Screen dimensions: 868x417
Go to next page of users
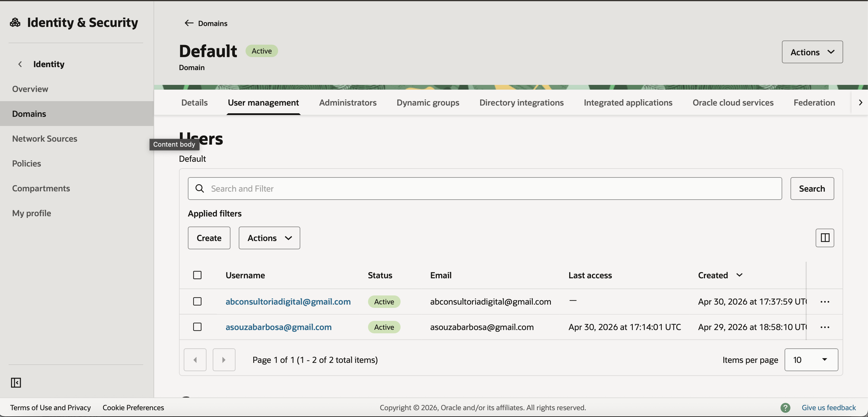pos(224,360)
